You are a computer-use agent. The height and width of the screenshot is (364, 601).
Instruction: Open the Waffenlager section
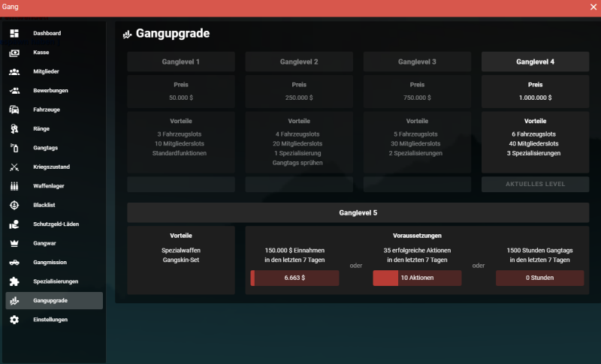(x=54, y=186)
